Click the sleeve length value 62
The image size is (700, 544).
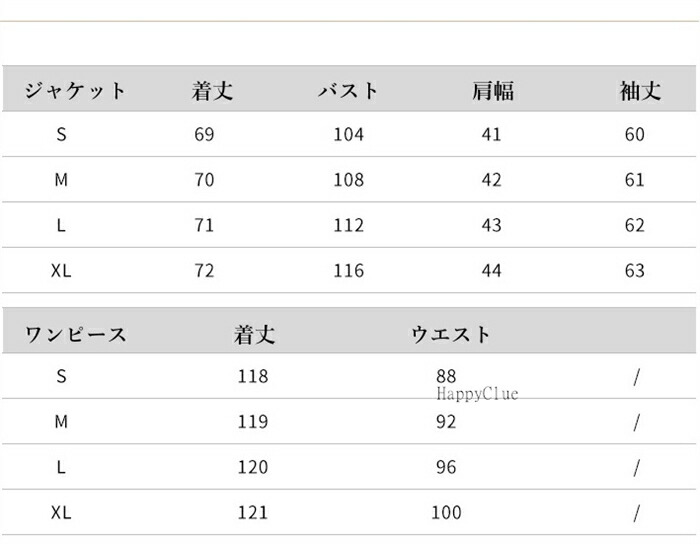click(x=635, y=225)
